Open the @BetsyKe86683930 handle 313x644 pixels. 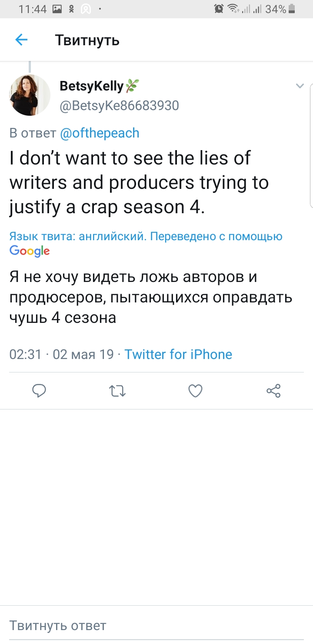point(119,106)
